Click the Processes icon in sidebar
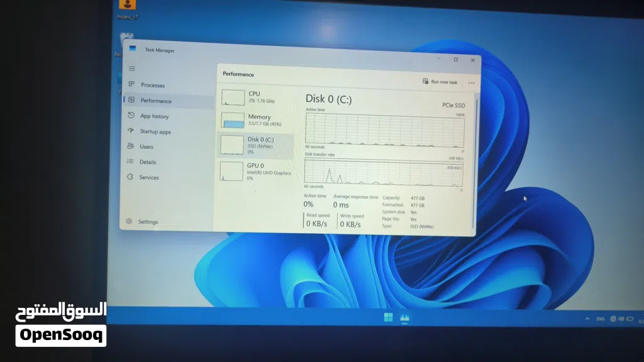644x362 pixels. (x=131, y=84)
